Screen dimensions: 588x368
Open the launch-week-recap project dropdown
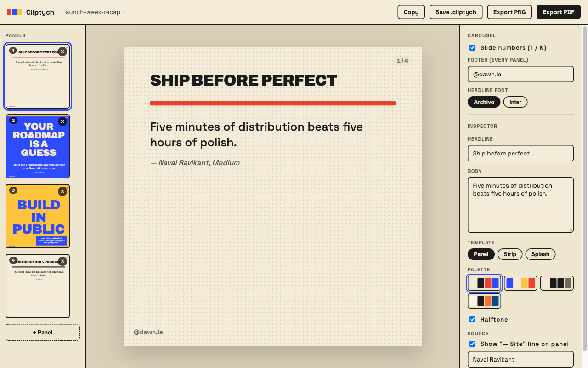pyautogui.click(x=95, y=12)
